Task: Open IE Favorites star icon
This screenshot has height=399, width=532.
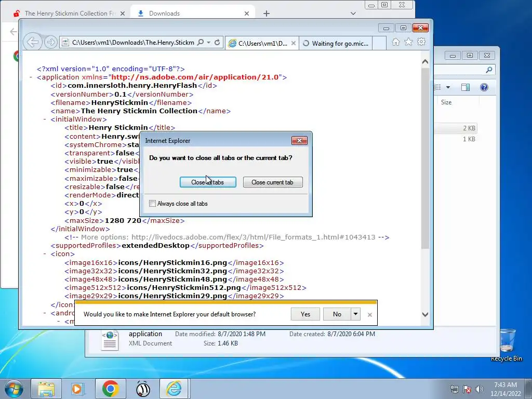Action: (408, 42)
